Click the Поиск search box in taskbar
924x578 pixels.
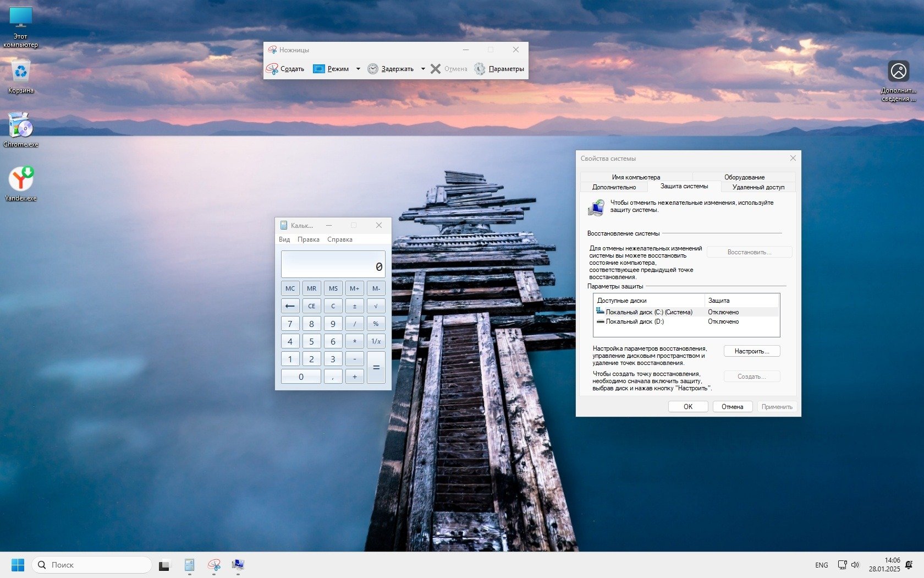pyautogui.click(x=92, y=565)
